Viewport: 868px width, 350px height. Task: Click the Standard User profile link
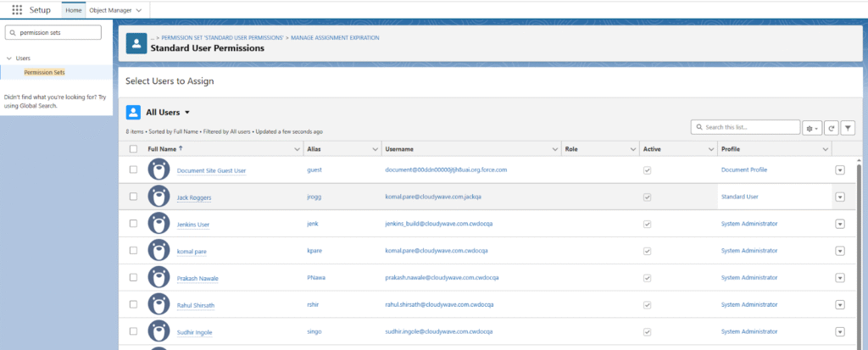pyautogui.click(x=739, y=197)
